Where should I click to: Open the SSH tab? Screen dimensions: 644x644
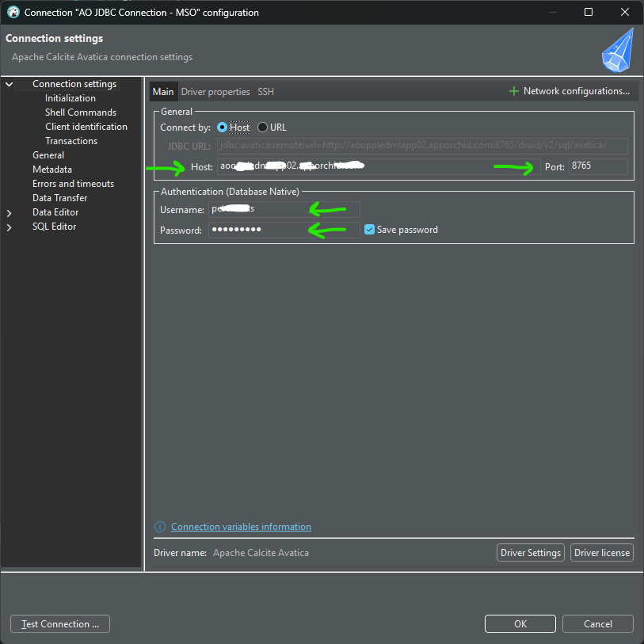tap(265, 92)
